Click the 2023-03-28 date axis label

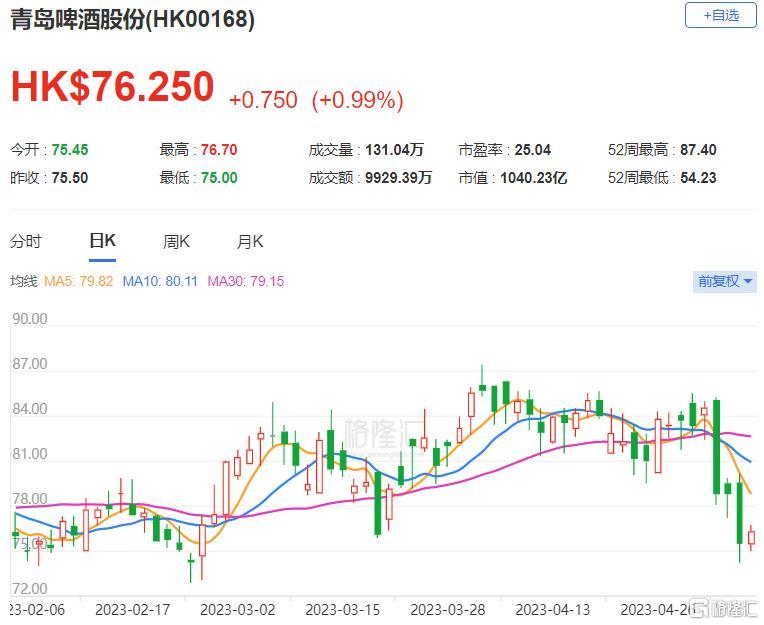tap(448, 610)
